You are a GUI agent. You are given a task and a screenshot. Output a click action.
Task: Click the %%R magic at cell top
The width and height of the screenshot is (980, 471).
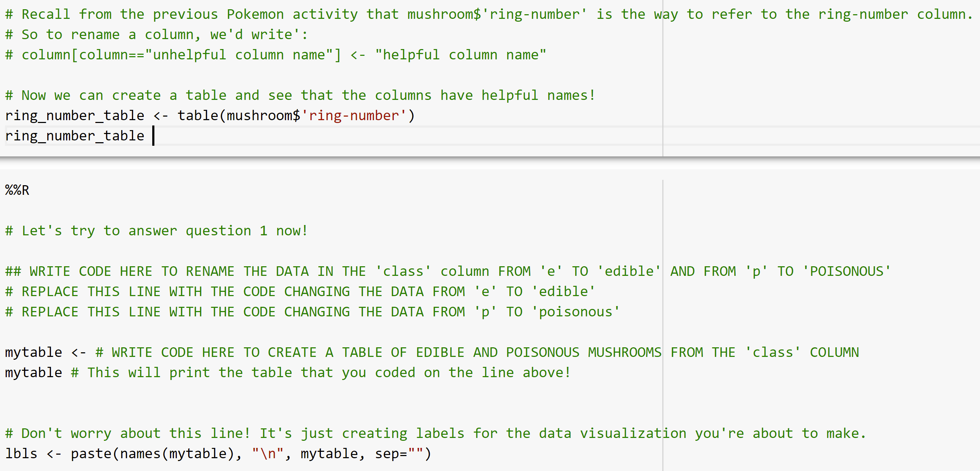click(17, 190)
